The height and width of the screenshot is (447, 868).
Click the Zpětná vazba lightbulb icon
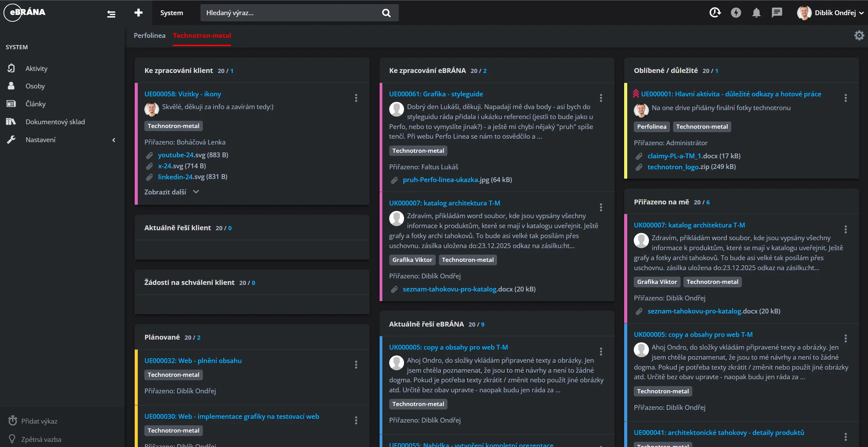(12, 439)
